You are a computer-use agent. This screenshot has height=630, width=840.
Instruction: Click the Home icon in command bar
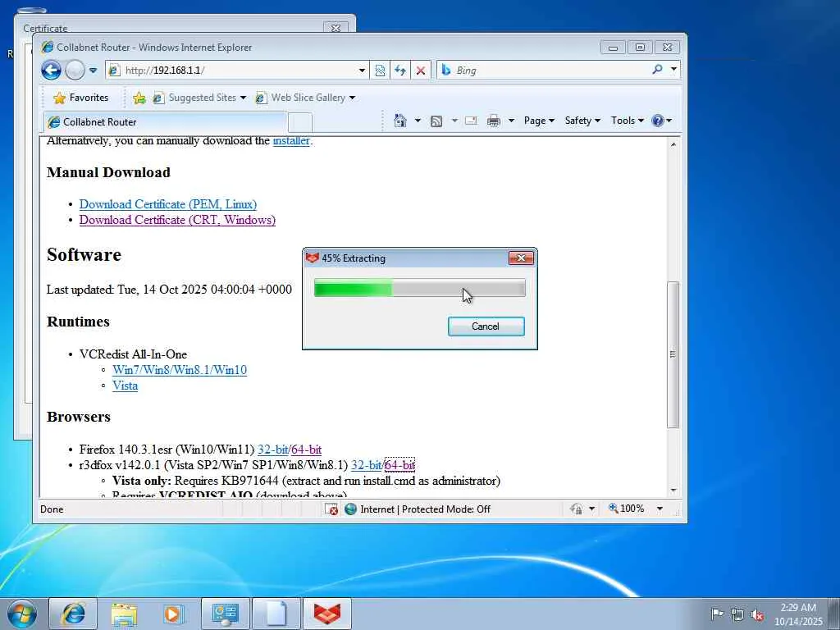tap(400, 121)
